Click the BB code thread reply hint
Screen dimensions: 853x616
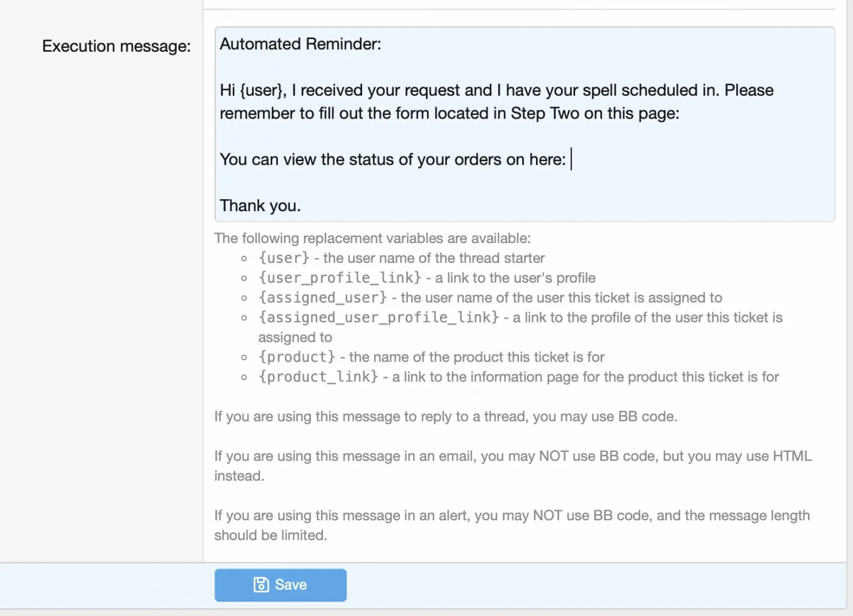(x=446, y=416)
